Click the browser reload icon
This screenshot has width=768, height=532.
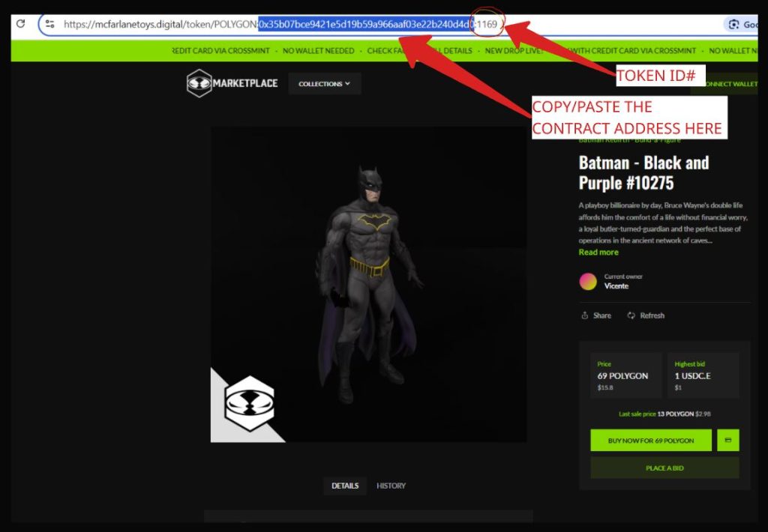(x=20, y=23)
